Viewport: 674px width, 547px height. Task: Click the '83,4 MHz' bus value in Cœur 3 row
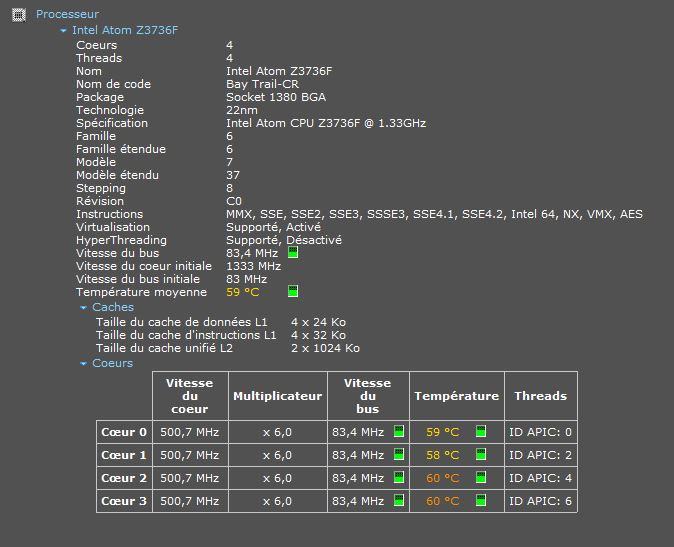point(358,501)
